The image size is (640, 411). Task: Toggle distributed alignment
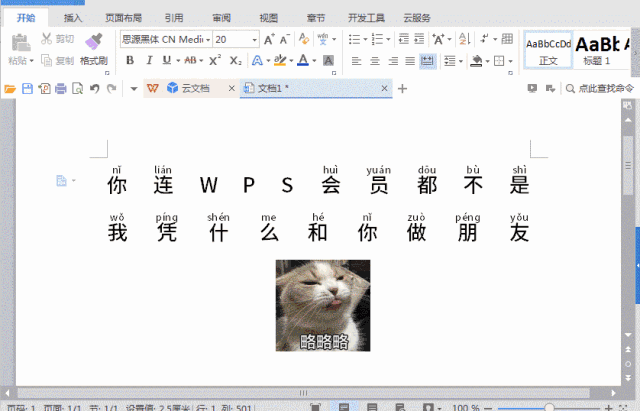(x=427, y=61)
